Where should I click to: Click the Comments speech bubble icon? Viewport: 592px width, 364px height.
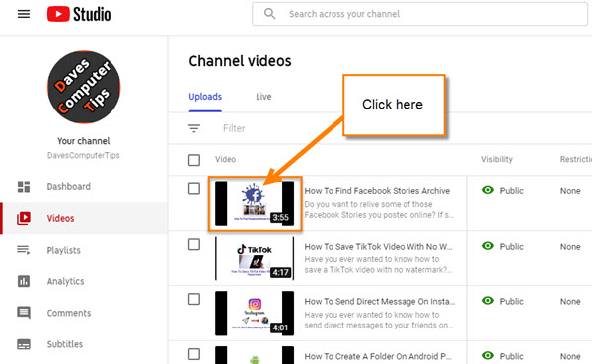(24, 313)
